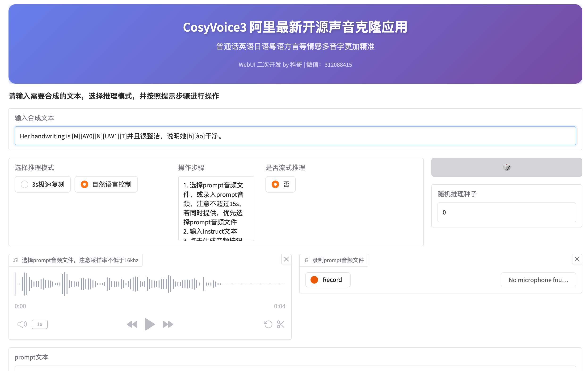Remove the uploaded prompt audio file
Viewport: 588px width, 371px height.
pyautogui.click(x=286, y=259)
